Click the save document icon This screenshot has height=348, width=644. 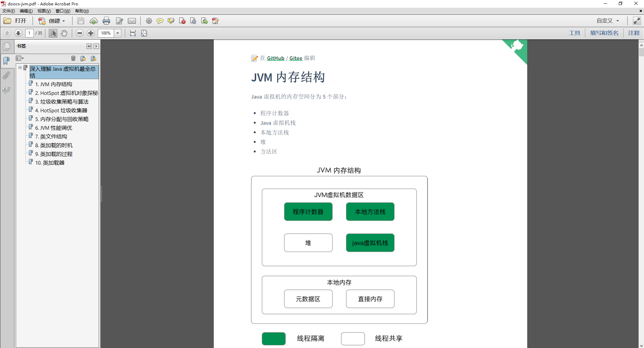point(81,21)
